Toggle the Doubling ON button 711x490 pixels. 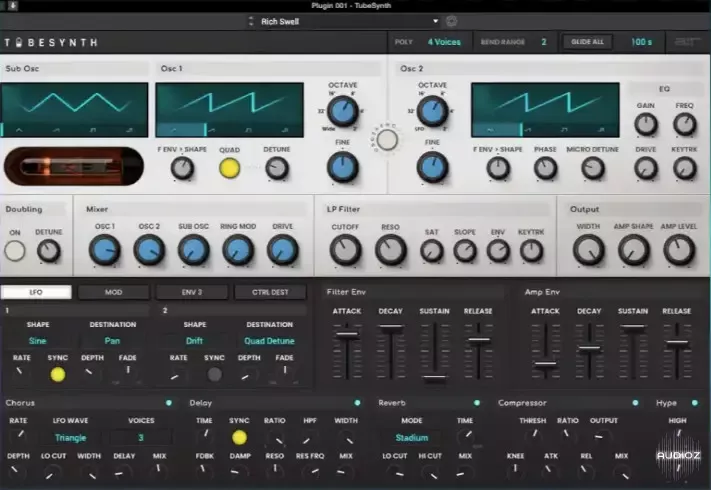(15, 251)
